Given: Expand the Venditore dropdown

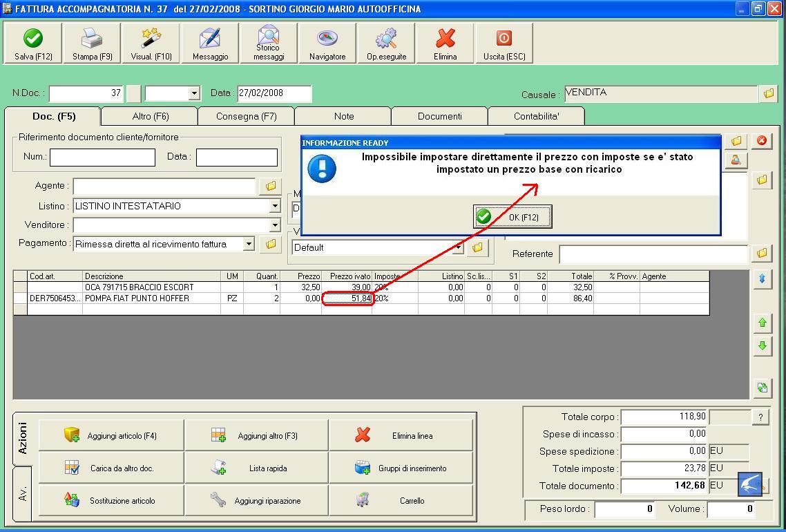Looking at the screenshot, I should (275, 225).
